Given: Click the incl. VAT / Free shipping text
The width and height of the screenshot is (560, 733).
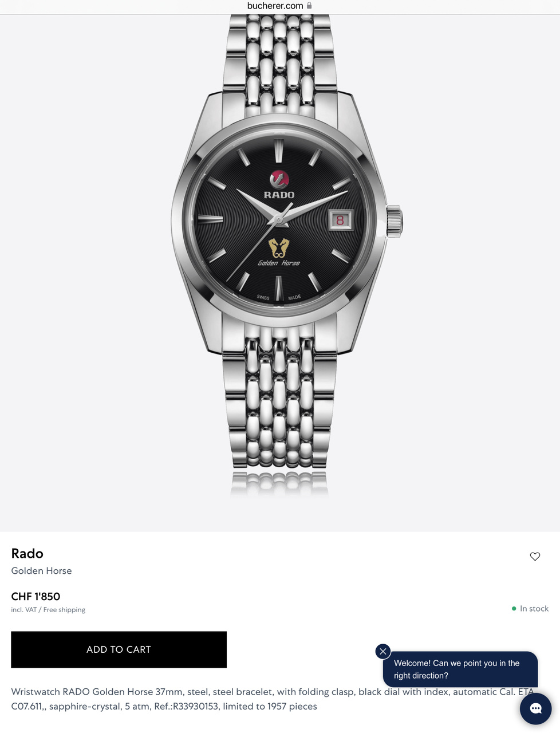Looking at the screenshot, I should pos(48,610).
